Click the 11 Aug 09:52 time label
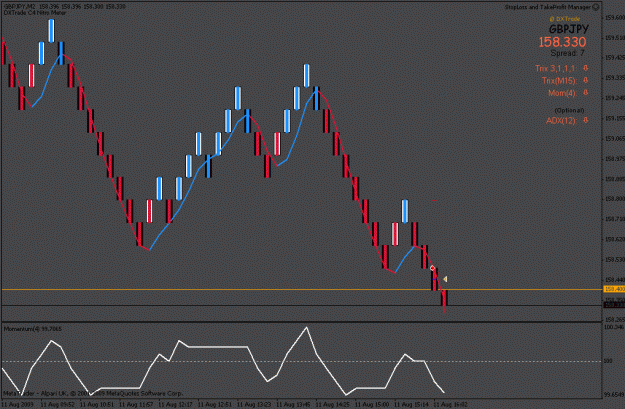This screenshot has height=409, width=625. coord(57,404)
